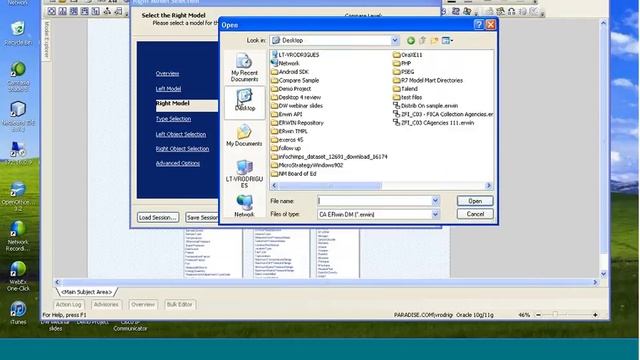Select the Android SDK folder
The image size is (640, 360).
point(290,72)
